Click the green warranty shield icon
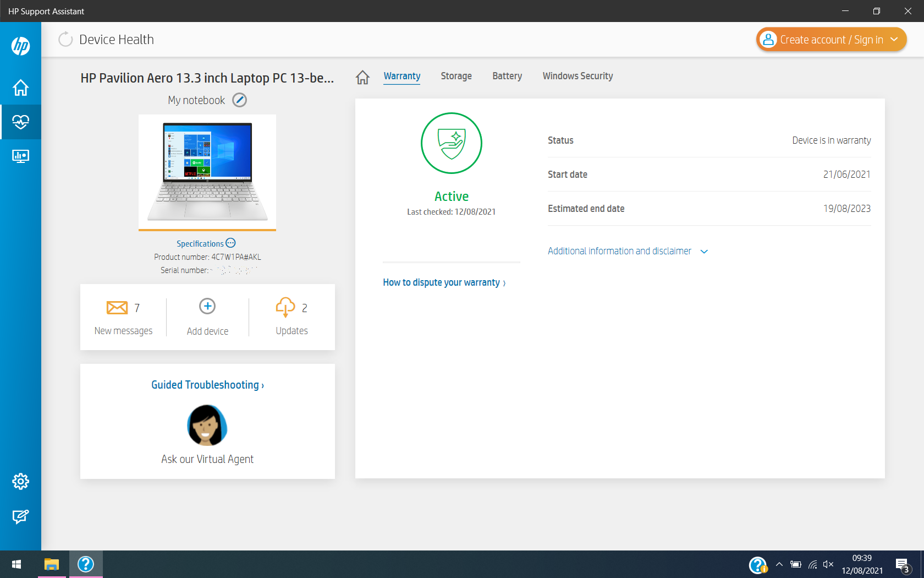The height and width of the screenshot is (578, 924). (452, 143)
